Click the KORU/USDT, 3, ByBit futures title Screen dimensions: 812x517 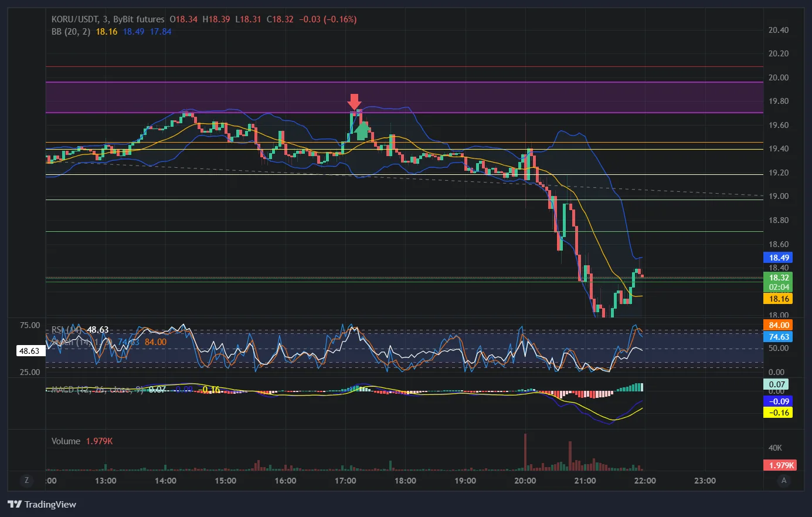point(108,19)
